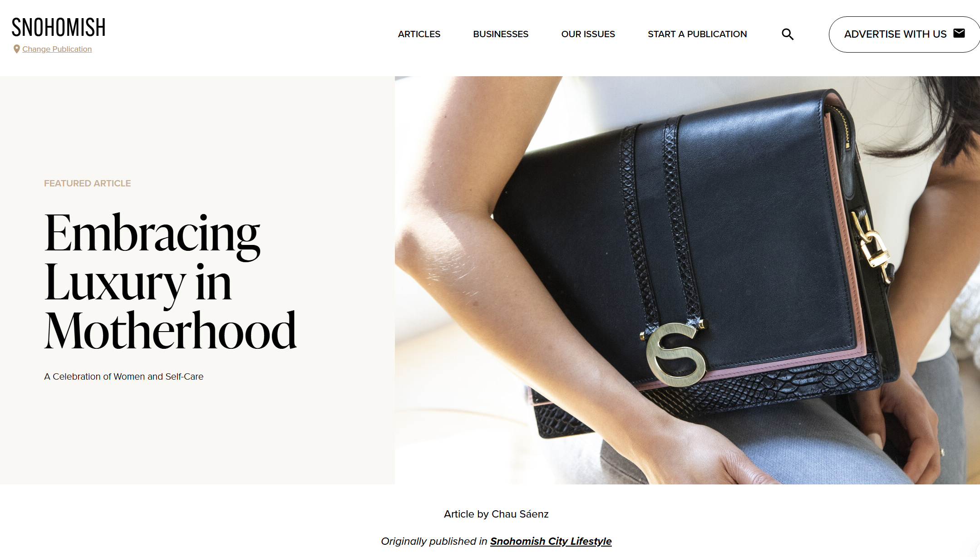The width and height of the screenshot is (980, 557).
Task: Select Businesses in the navigation bar
Action: tap(501, 34)
